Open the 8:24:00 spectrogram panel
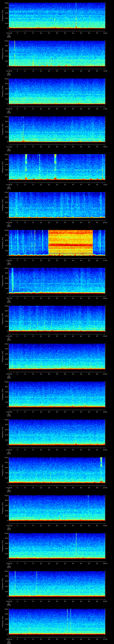The width and height of the screenshot is (114, 644). 57,394
